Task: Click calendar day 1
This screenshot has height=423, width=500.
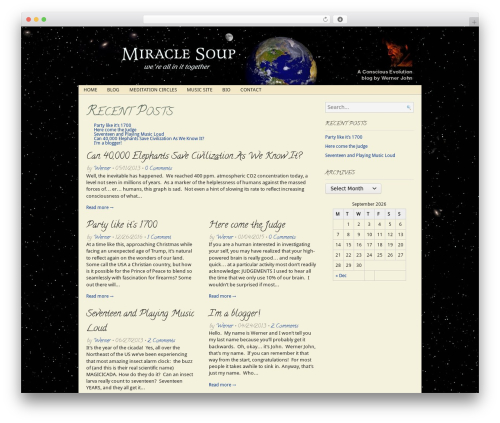Action: click(x=348, y=224)
